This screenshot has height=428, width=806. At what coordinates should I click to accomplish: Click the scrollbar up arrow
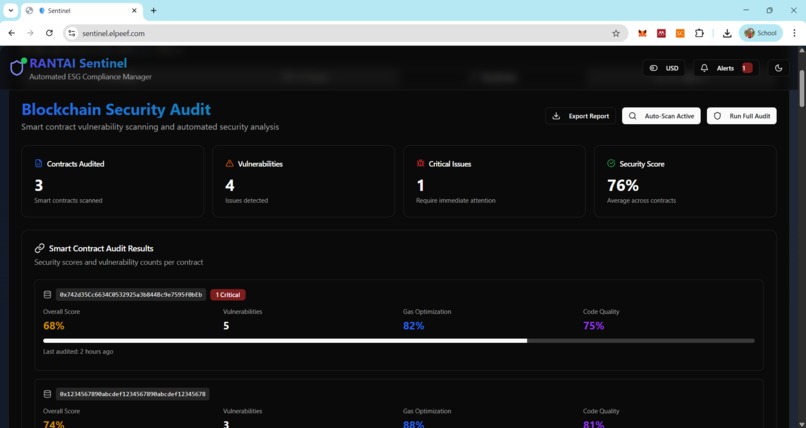coord(802,50)
